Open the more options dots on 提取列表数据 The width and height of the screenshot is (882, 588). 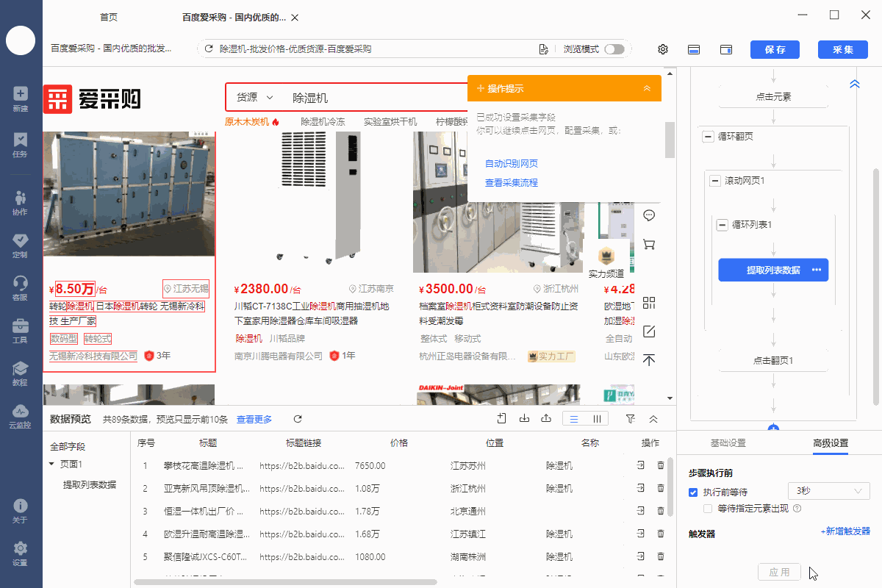[817, 270]
